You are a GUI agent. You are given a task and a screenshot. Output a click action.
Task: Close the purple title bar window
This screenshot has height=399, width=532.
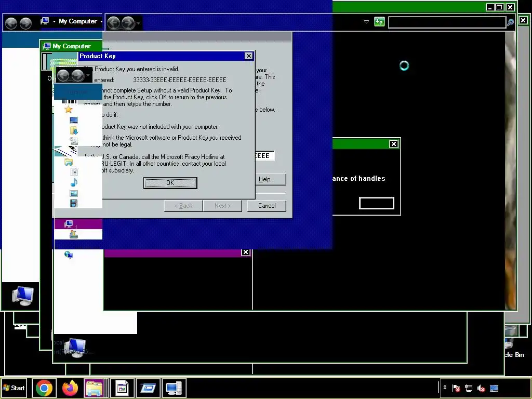[246, 252]
